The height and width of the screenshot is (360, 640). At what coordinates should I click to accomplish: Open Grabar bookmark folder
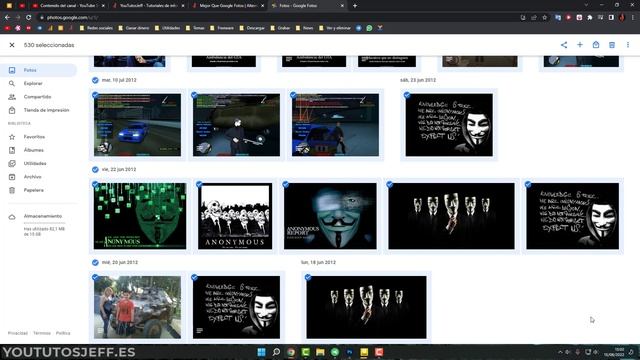click(x=280, y=28)
